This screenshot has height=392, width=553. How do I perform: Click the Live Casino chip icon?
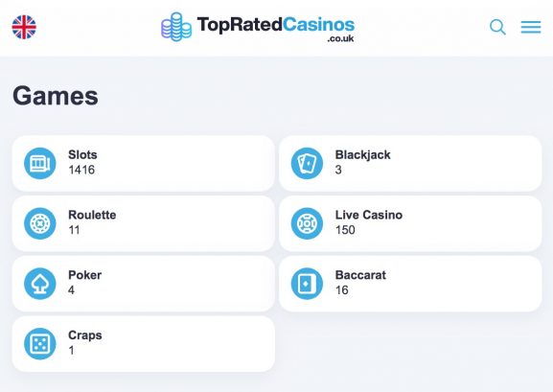(307, 223)
